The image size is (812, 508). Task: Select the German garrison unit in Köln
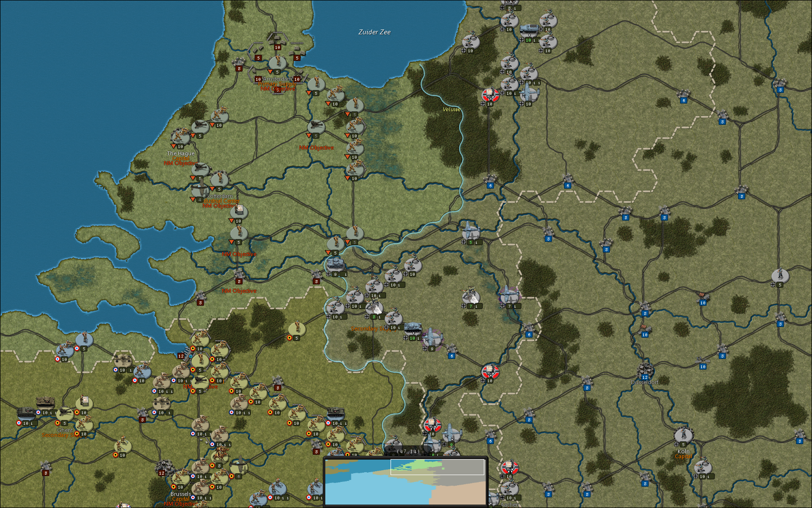[x=683, y=435]
